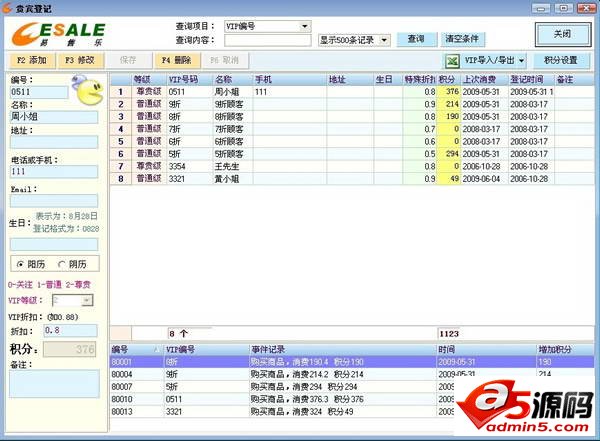Click the total points value 1123
Viewport: 600px width, 441px height.
click(449, 334)
